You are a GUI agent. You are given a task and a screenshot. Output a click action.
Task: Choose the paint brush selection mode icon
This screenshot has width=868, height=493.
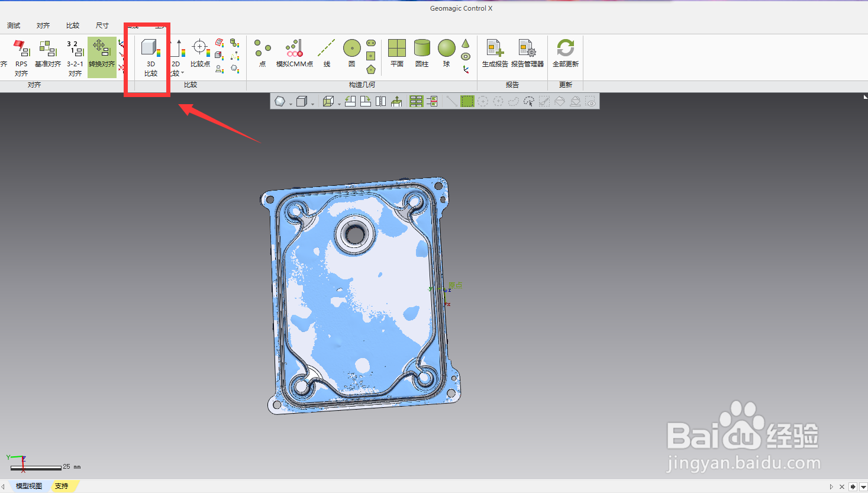[x=544, y=101]
